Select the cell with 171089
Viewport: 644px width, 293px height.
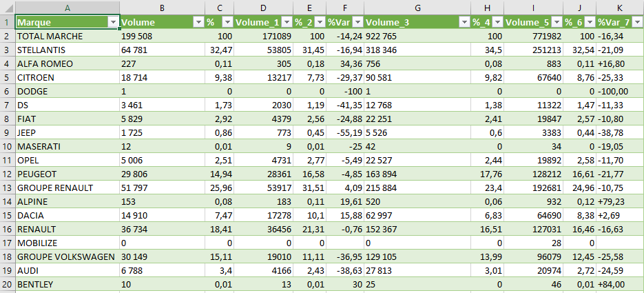click(x=264, y=36)
